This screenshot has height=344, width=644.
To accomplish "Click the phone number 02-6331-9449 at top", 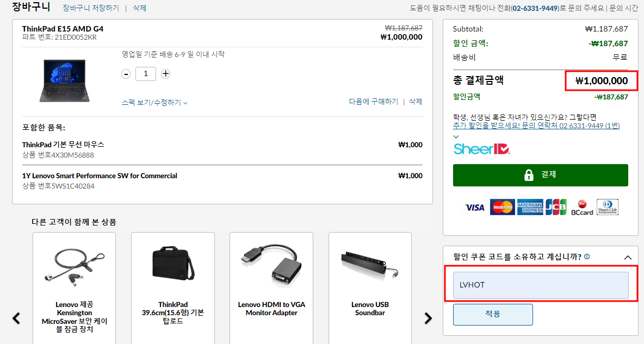I will [535, 8].
